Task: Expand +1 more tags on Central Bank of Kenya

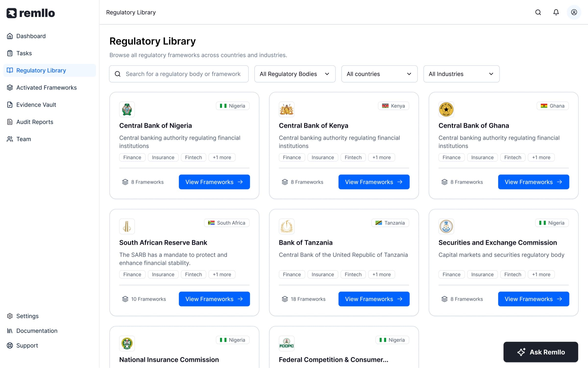Action: [x=381, y=158]
